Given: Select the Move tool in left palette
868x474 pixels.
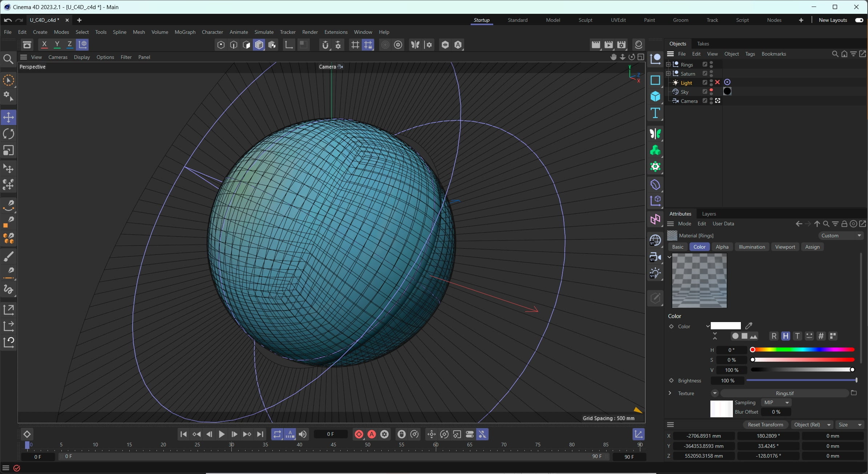Looking at the screenshot, I should coord(8,117).
